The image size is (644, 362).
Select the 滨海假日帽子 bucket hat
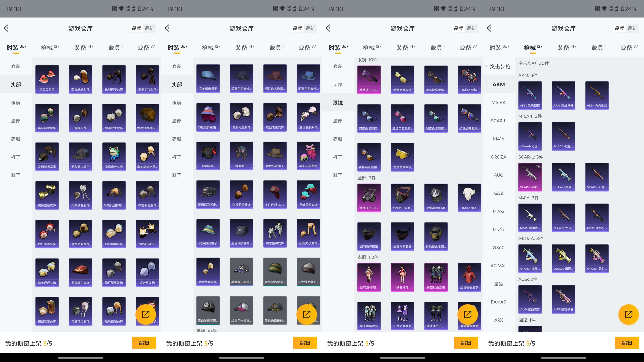pos(208,233)
